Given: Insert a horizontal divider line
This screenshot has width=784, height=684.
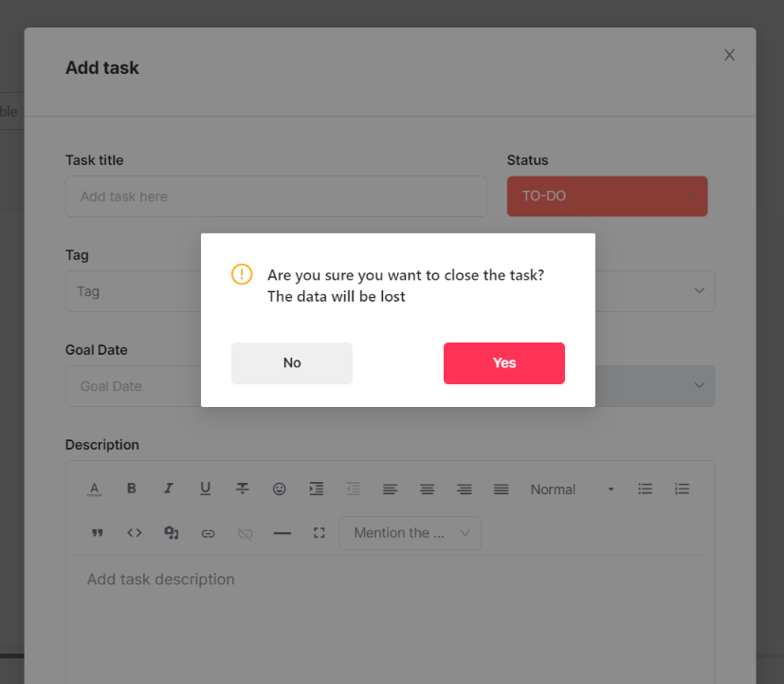Looking at the screenshot, I should (x=282, y=532).
